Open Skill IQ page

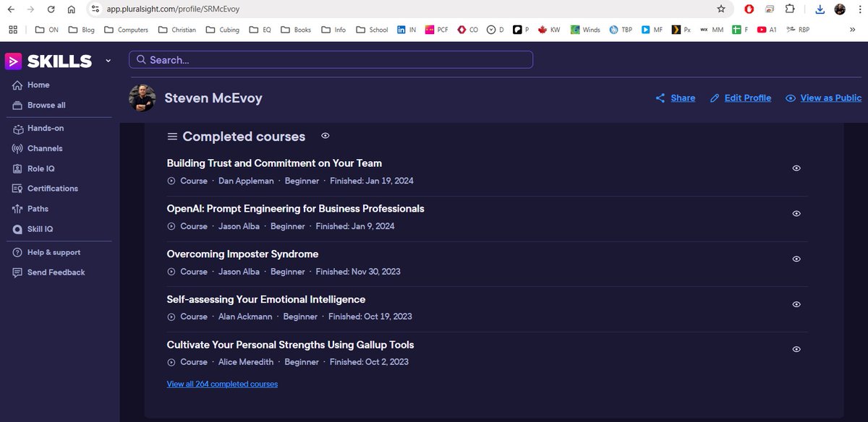point(33,229)
